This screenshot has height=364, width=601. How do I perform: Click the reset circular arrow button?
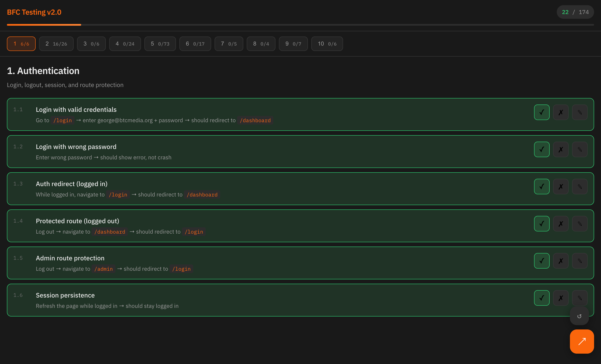pos(579,316)
